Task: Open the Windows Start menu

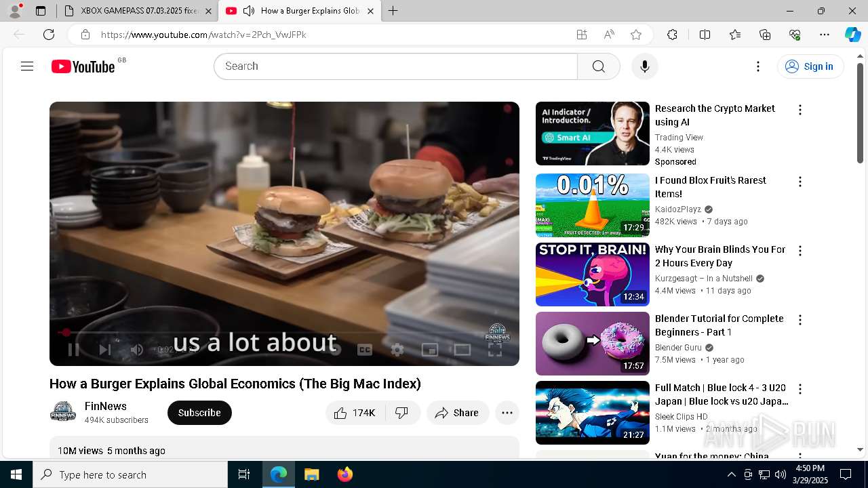Action: tap(16, 474)
